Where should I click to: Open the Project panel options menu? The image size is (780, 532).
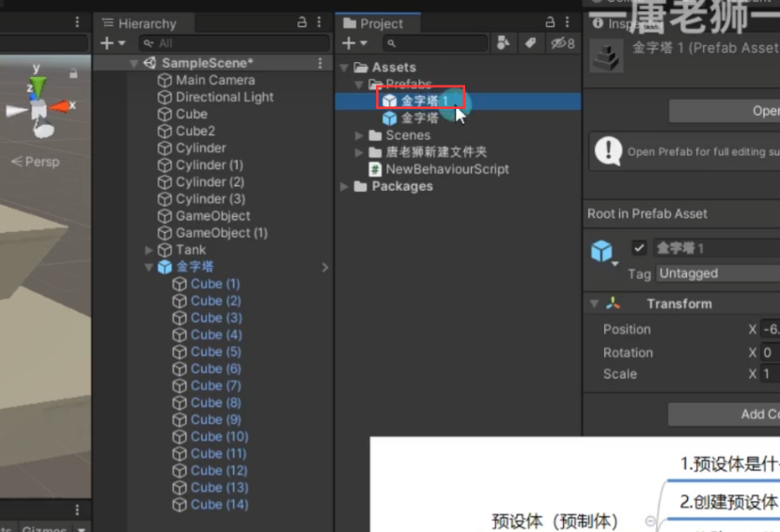pyautogui.click(x=567, y=22)
